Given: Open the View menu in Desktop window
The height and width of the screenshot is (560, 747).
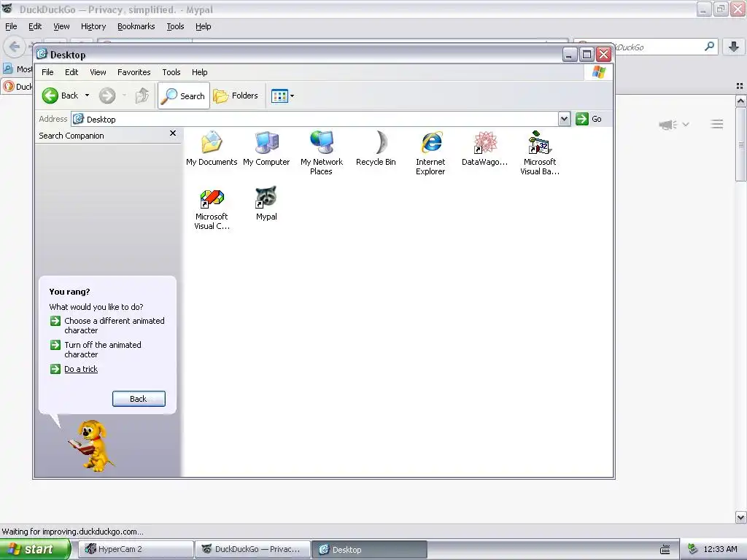Looking at the screenshot, I should 98,72.
